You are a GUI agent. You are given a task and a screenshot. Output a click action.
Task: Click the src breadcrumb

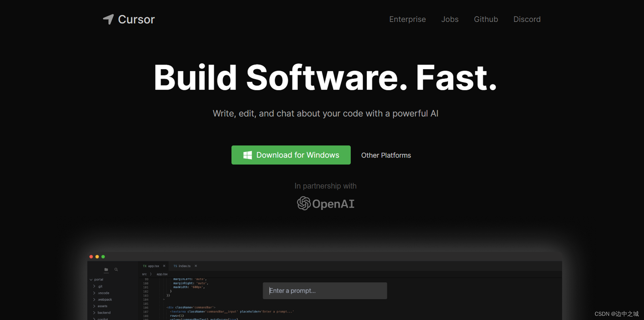(144, 274)
